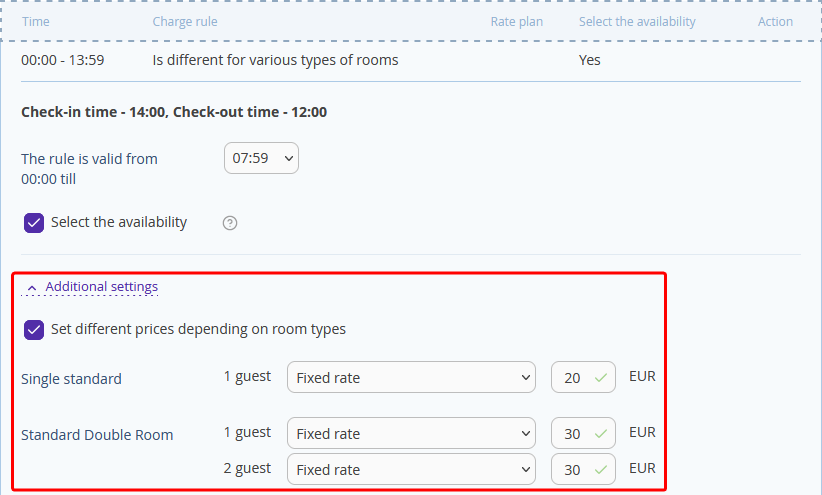Open the 2 guest Fixed rate dropdown
The width and height of the screenshot is (822, 495).
pyautogui.click(x=411, y=469)
